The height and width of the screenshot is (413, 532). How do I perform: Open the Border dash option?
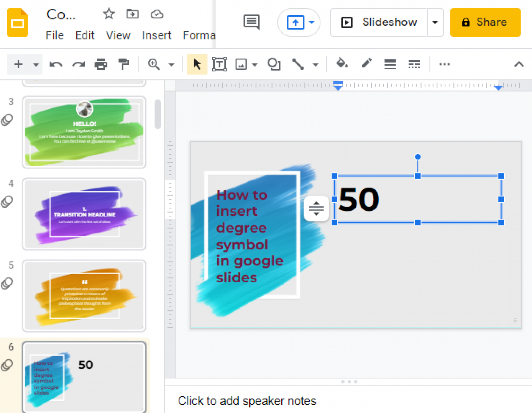(414, 64)
